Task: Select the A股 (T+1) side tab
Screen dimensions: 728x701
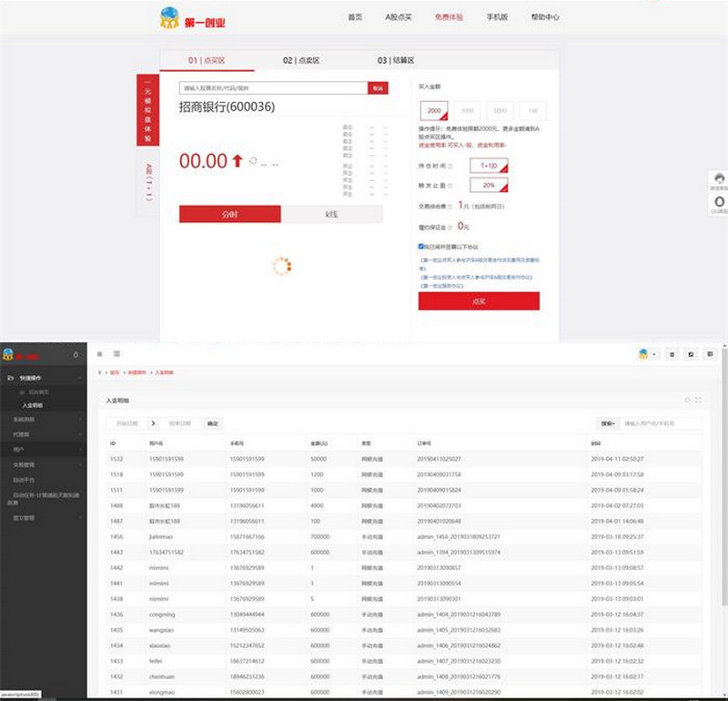Action: point(148,182)
